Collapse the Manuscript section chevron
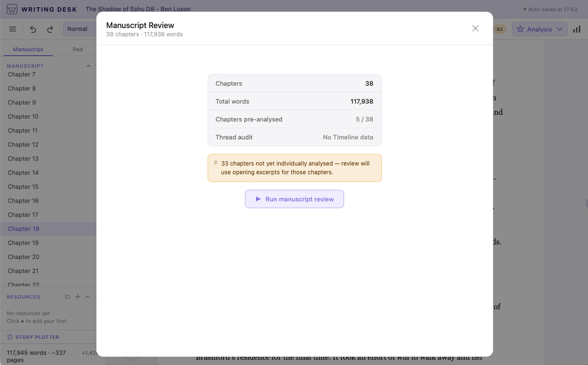The width and height of the screenshot is (588, 365). [88, 66]
